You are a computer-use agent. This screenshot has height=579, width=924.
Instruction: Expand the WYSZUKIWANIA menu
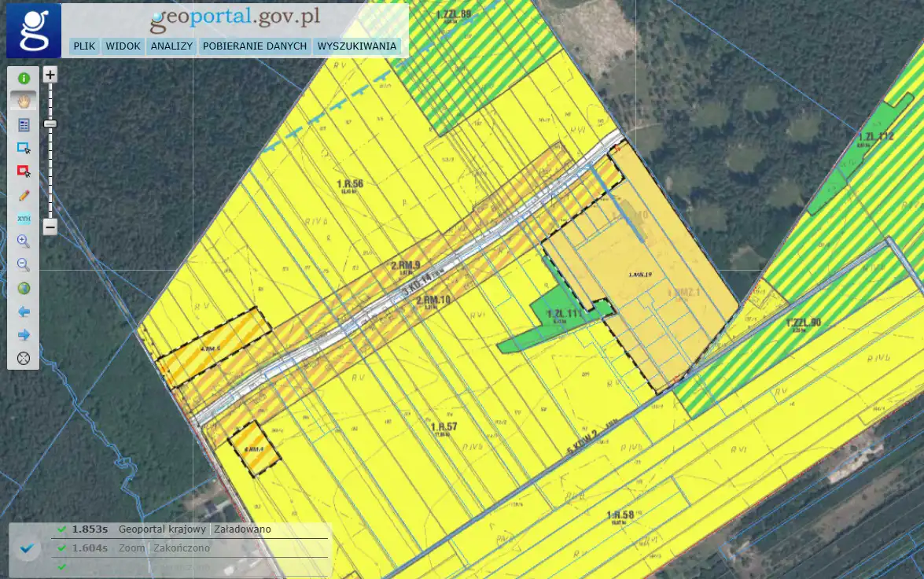coord(356,46)
